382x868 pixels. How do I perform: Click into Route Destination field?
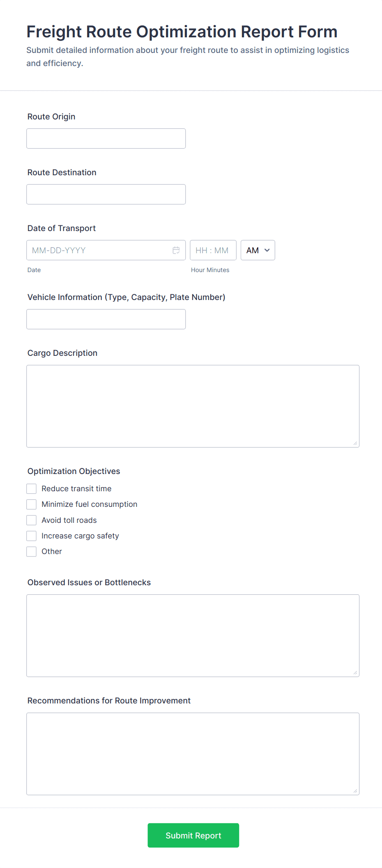106,195
